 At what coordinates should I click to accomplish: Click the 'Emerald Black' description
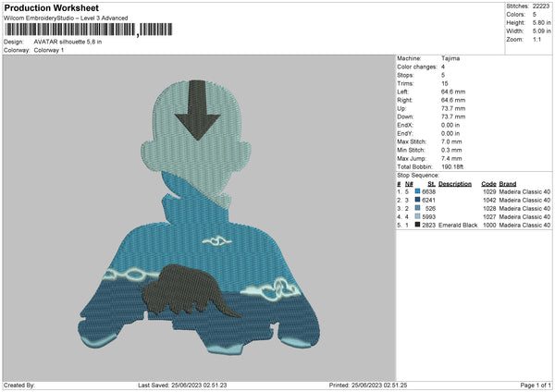[x=458, y=226]
